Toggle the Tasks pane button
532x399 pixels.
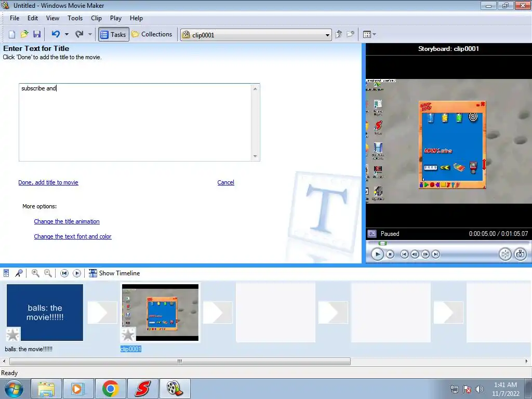coord(114,34)
